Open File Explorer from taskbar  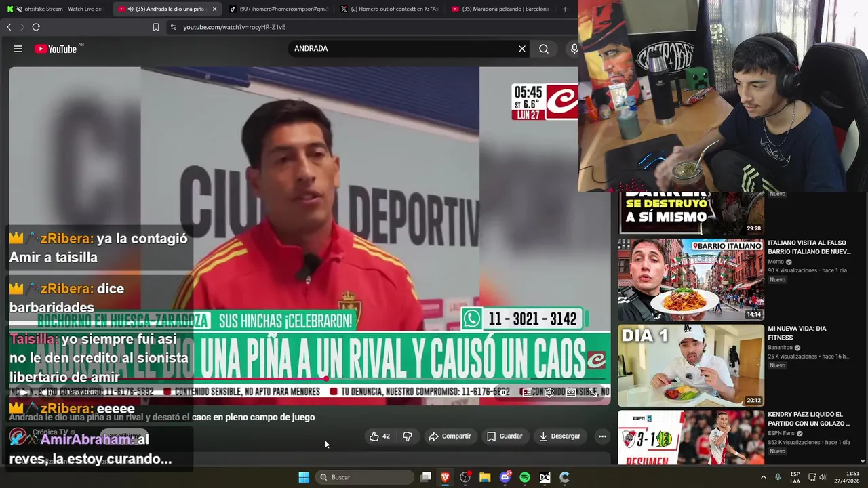485,477
